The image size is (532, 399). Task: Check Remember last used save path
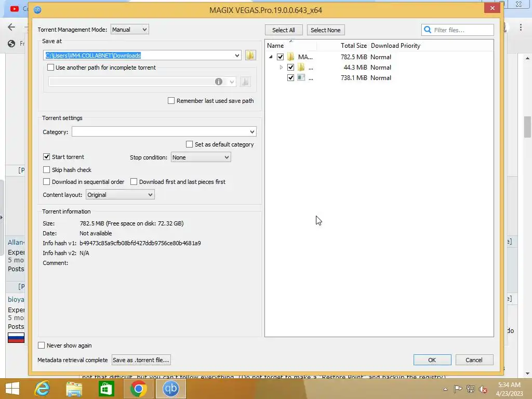[x=171, y=100]
